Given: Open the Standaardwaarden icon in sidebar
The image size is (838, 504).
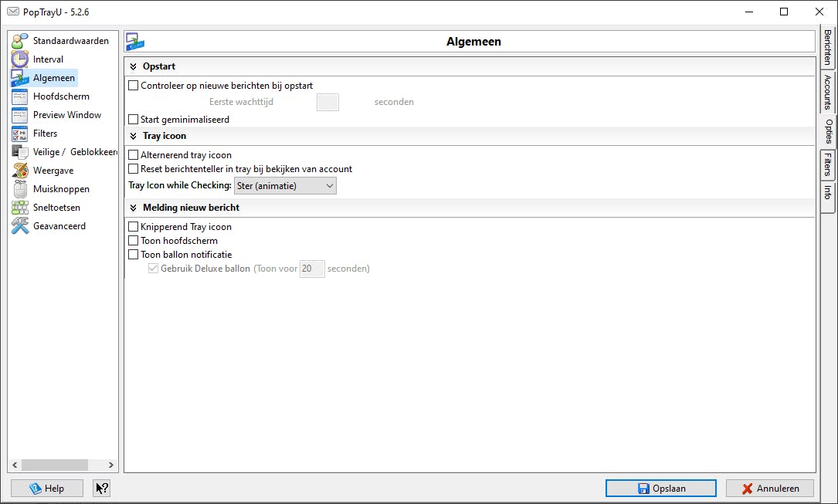Looking at the screenshot, I should 20,41.
